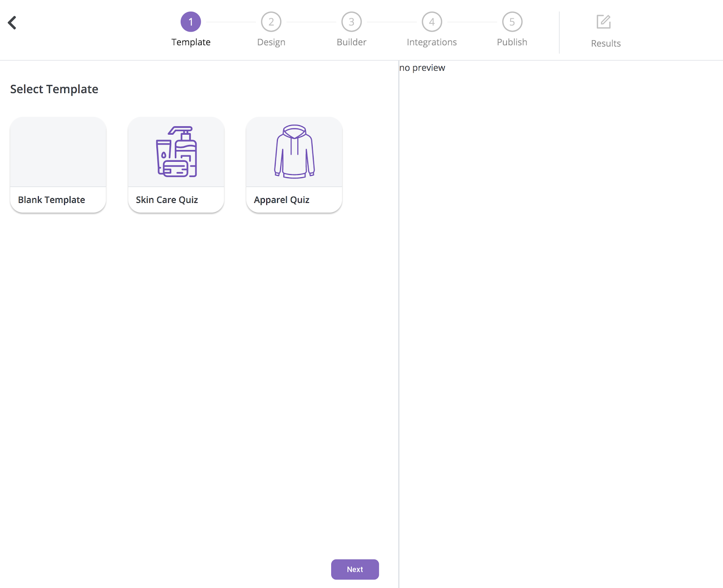Jump to step 2 circle icon
Viewport: 723px width, 588px height.
click(x=271, y=22)
